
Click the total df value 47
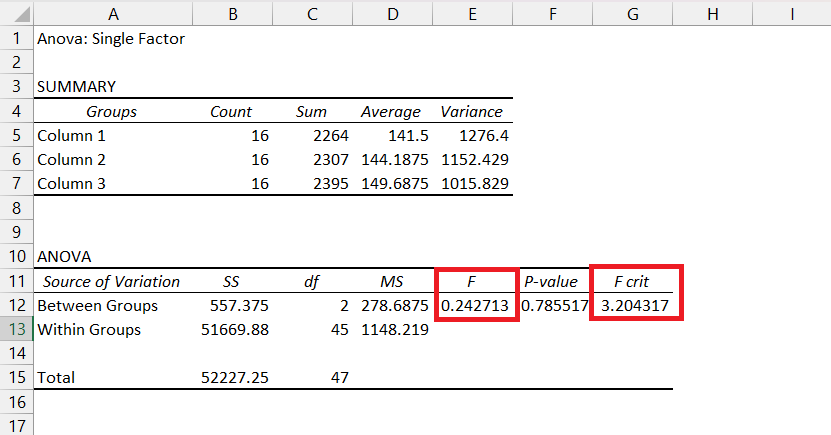pos(339,377)
